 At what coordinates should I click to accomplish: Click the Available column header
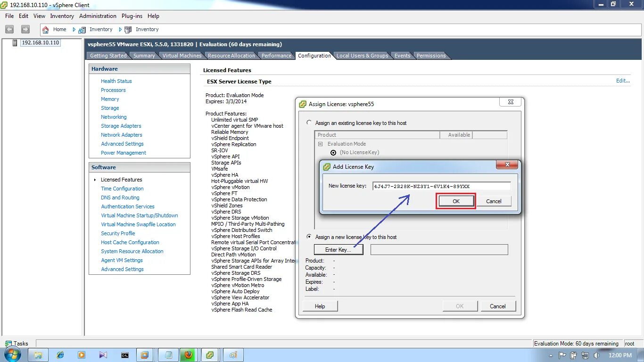456,135
